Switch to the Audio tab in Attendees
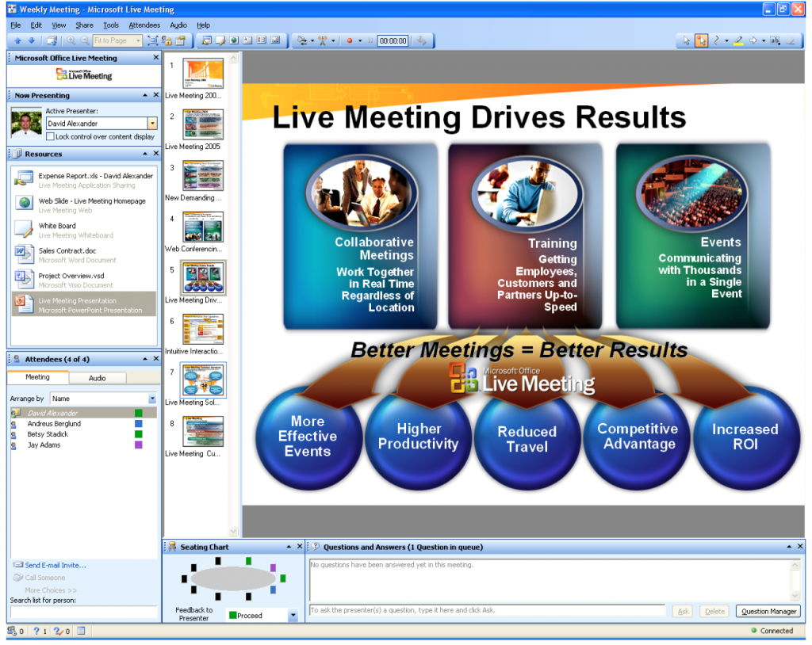Viewport: 812px width, 645px height. [x=98, y=378]
